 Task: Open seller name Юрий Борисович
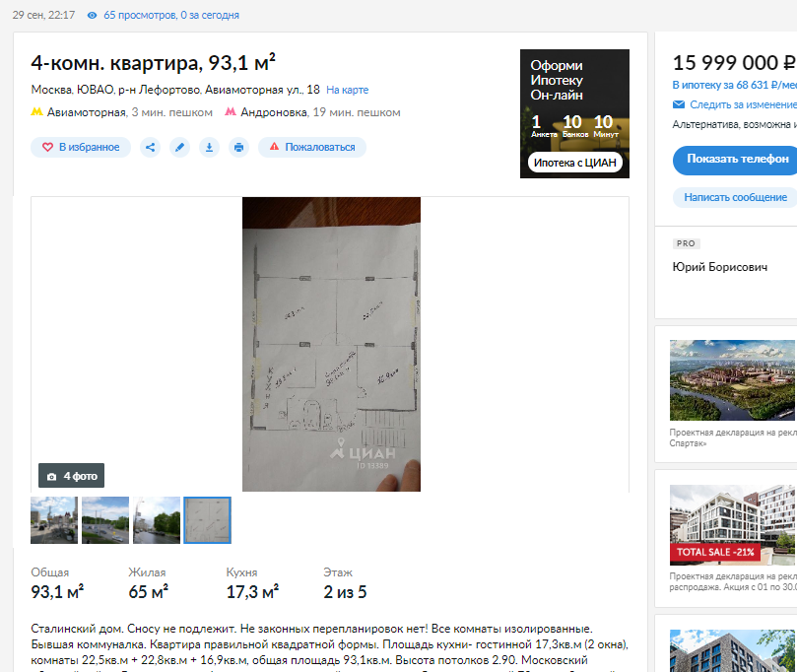click(x=720, y=267)
